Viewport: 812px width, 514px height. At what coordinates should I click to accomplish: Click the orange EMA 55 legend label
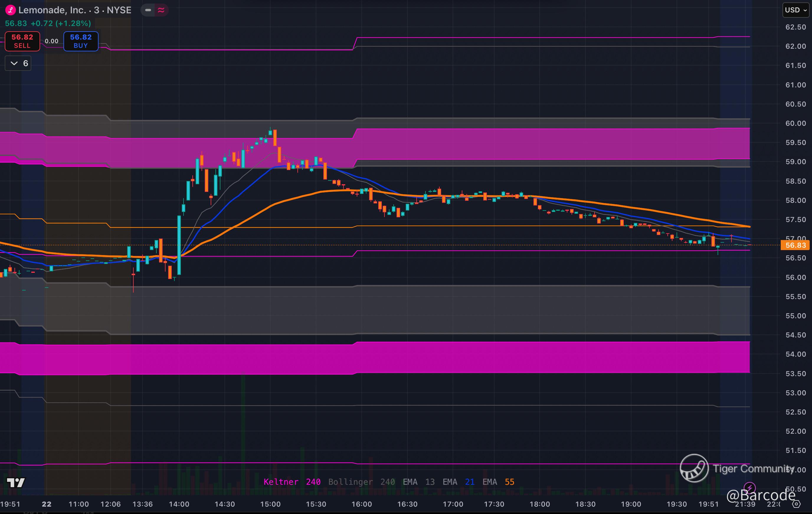coord(498,482)
